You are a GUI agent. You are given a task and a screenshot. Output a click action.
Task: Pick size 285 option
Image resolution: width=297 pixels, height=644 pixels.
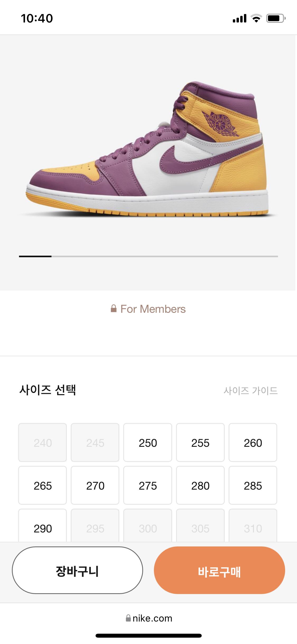pos(253,486)
